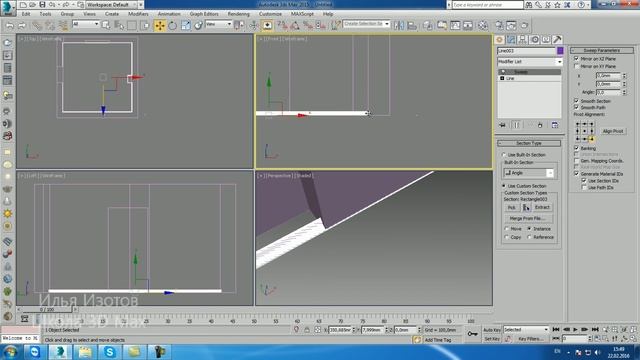Select the Rotate tool in the toolbar
The width and height of the screenshot is (640, 360).
click(173, 25)
